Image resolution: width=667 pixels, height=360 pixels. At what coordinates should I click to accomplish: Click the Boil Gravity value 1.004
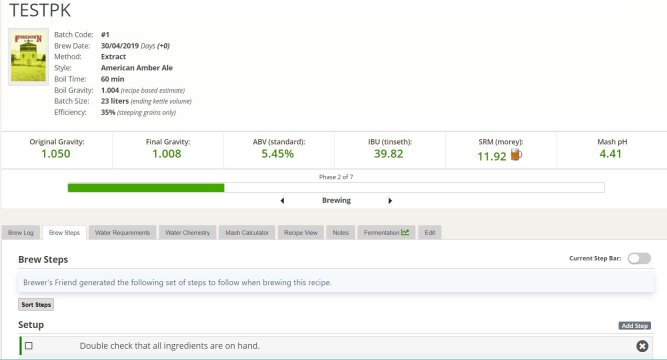110,90
